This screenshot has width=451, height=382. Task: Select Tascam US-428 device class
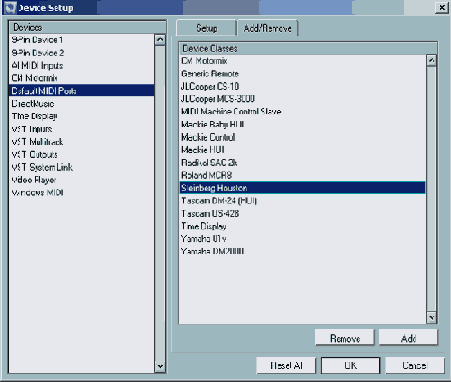302,213
